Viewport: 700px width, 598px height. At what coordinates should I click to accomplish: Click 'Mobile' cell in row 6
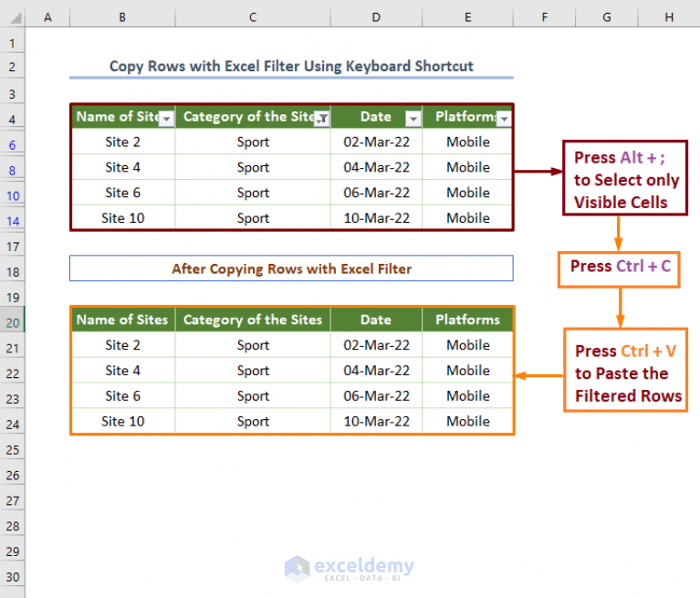468,142
